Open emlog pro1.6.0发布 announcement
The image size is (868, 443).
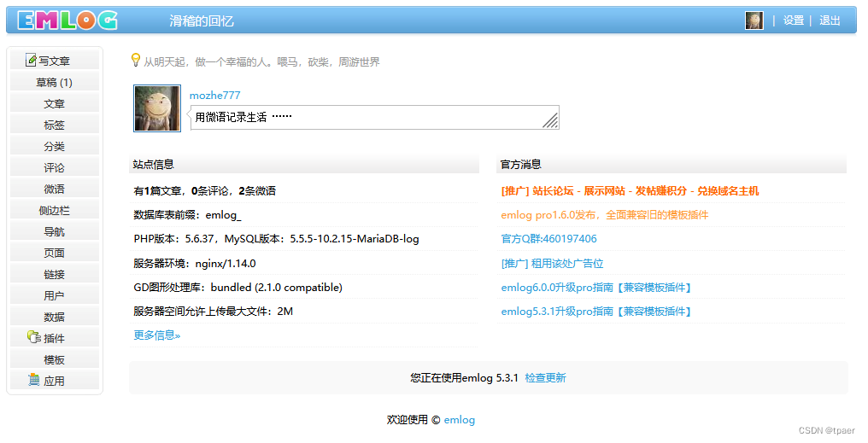[605, 215]
